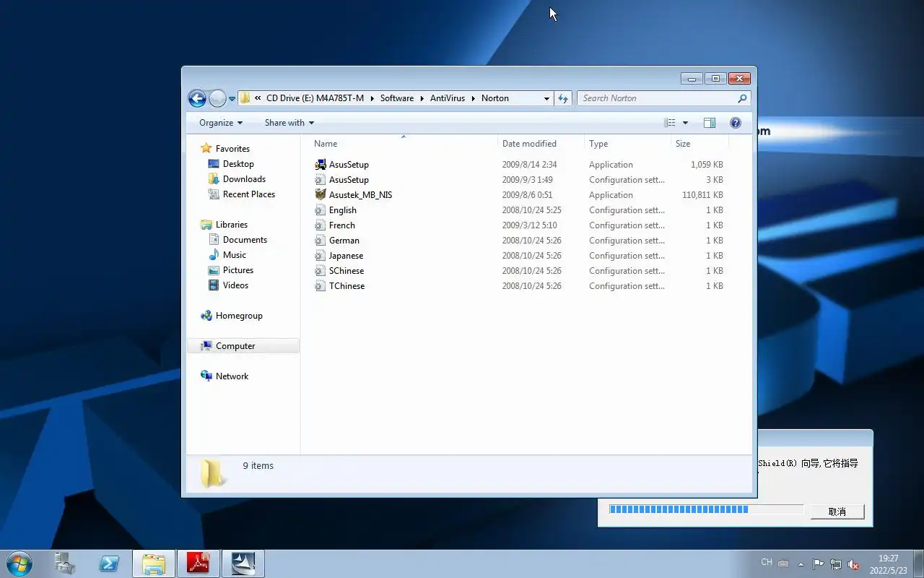
Task: Click AntiVirus in the breadcrumb path
Action: (448, 98)
